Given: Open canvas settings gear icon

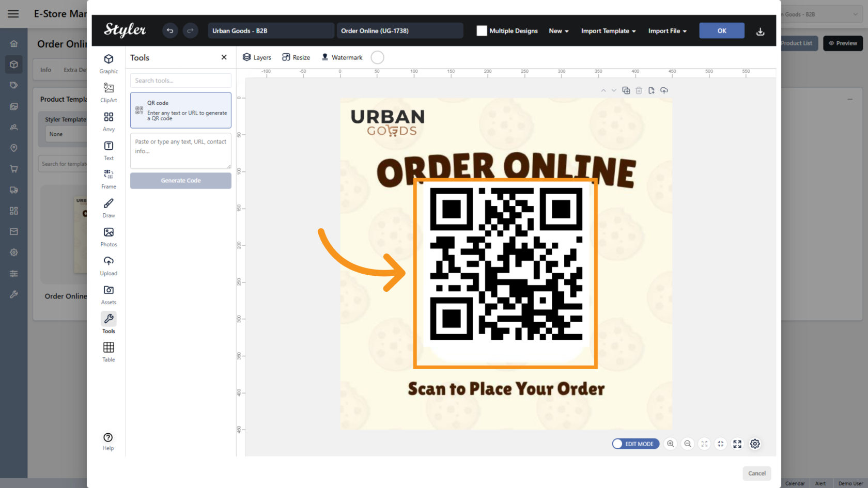Looking at the screenshot, I should click(x=755, y=444).
